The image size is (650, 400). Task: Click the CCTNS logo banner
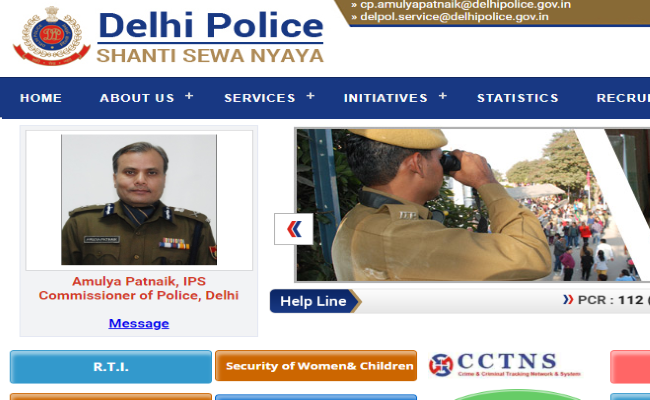pyautogui.click(x=504, y=365)
